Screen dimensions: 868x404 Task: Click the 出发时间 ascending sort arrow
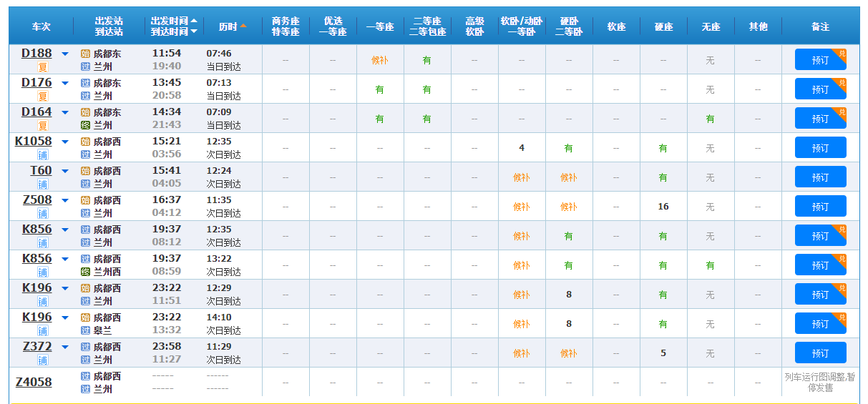(x=194, y=21)
